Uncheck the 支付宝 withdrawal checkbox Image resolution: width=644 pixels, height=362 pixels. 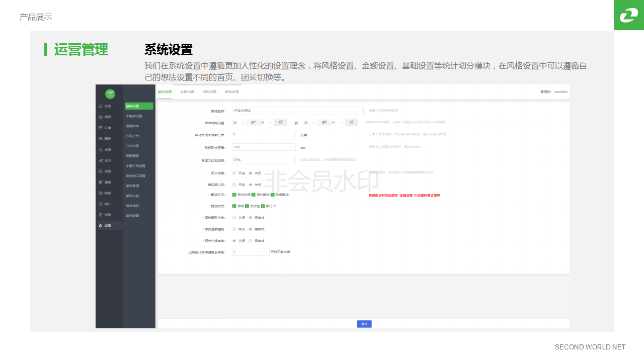pos(247,206)
